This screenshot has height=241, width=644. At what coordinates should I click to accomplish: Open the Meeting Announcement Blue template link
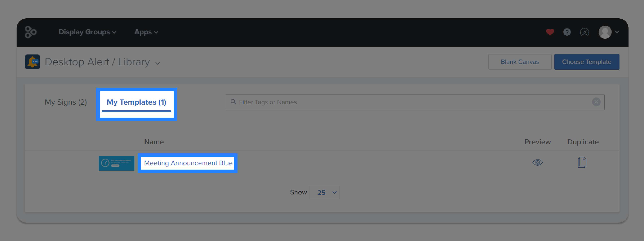[188, 163]
